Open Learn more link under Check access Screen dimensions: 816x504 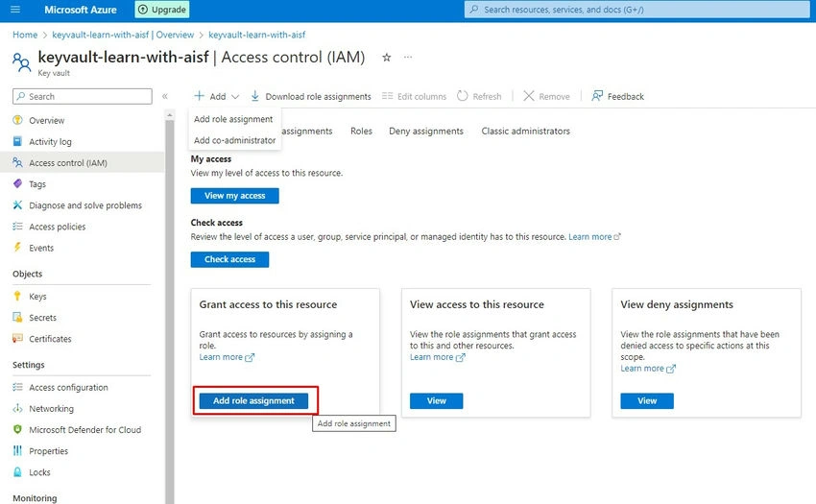[594, 237]
